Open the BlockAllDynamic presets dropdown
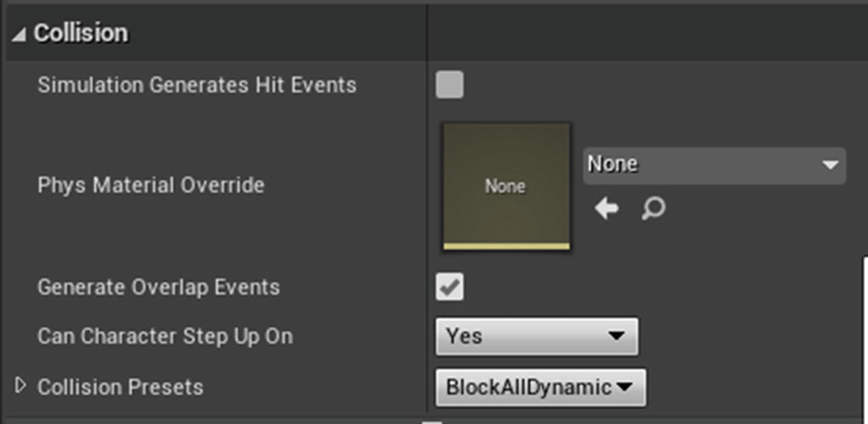 pyautogui.click(x=540, y=387)
